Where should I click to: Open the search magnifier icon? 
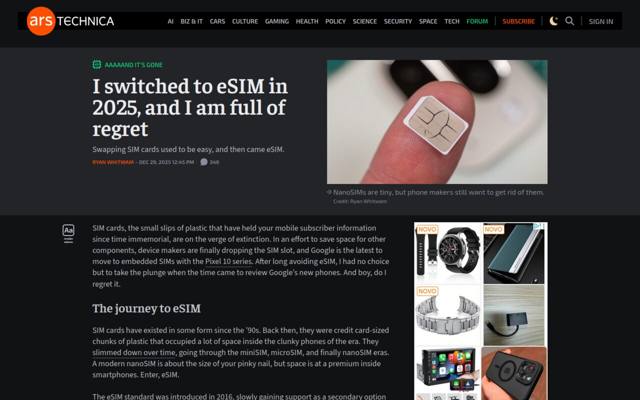click(x=570, y=21)
